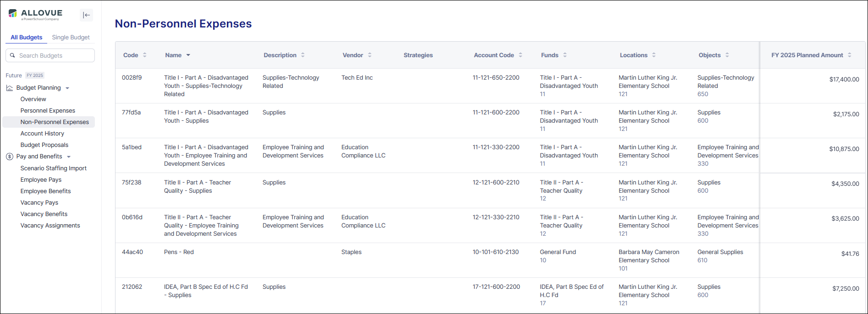Switch to the Single Budget tab

coord(71,38)
